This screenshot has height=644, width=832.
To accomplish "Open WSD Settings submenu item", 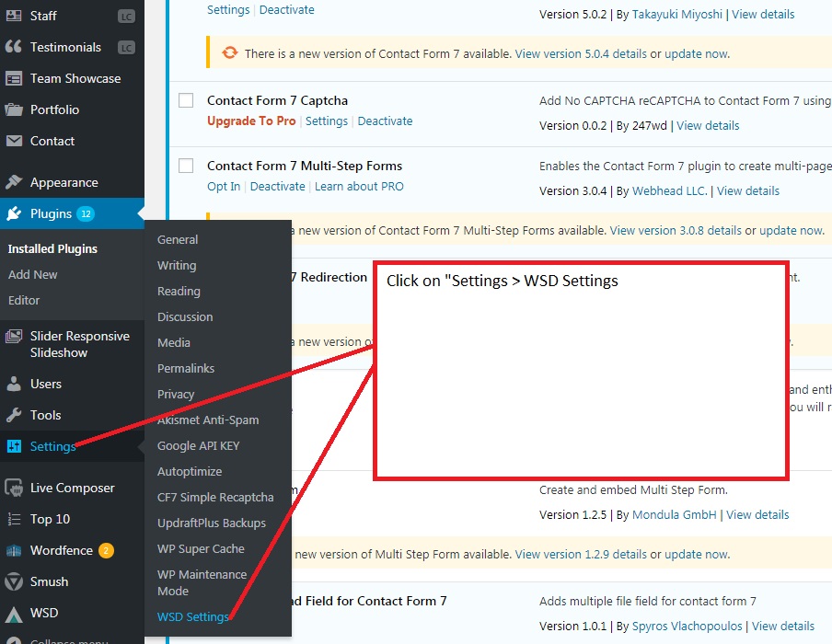I will (192, 617).
